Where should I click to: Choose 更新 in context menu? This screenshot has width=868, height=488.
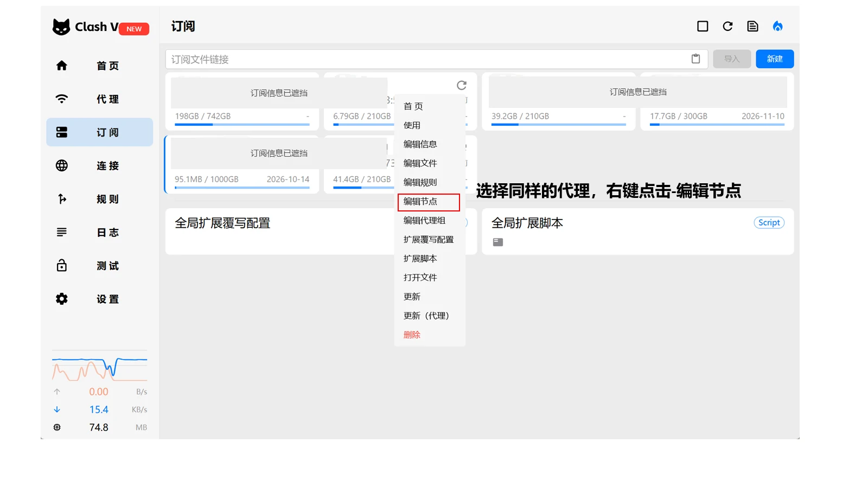pyautogui.click(x=430, y=297)
